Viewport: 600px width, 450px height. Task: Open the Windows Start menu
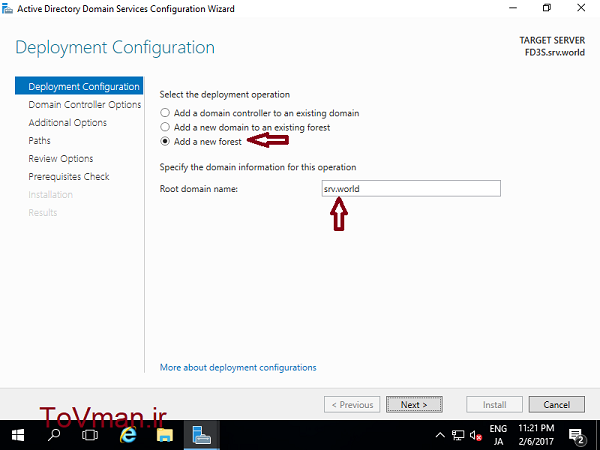click(18, 436)
